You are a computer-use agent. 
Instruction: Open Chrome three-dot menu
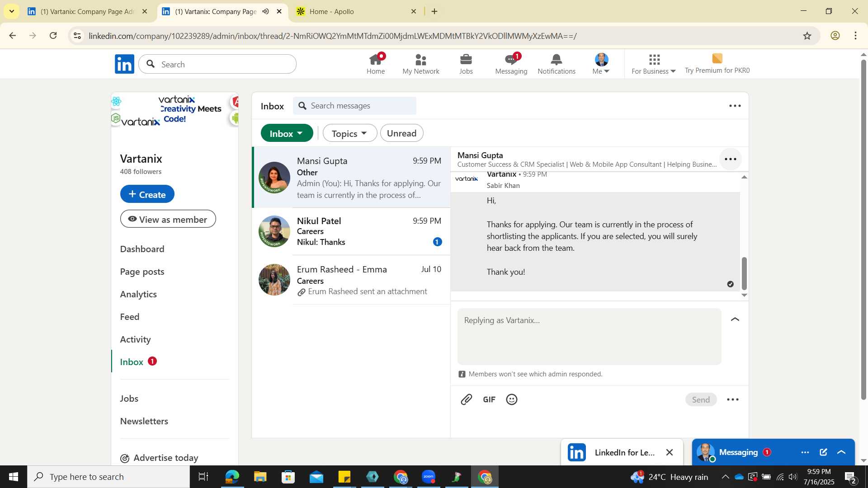tap(856, 36)
